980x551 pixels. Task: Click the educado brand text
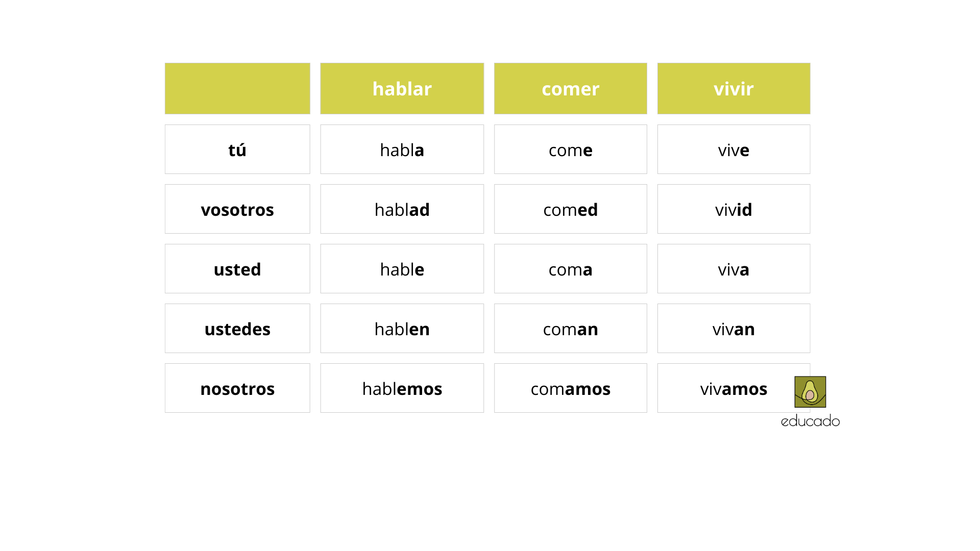point(810,421)
